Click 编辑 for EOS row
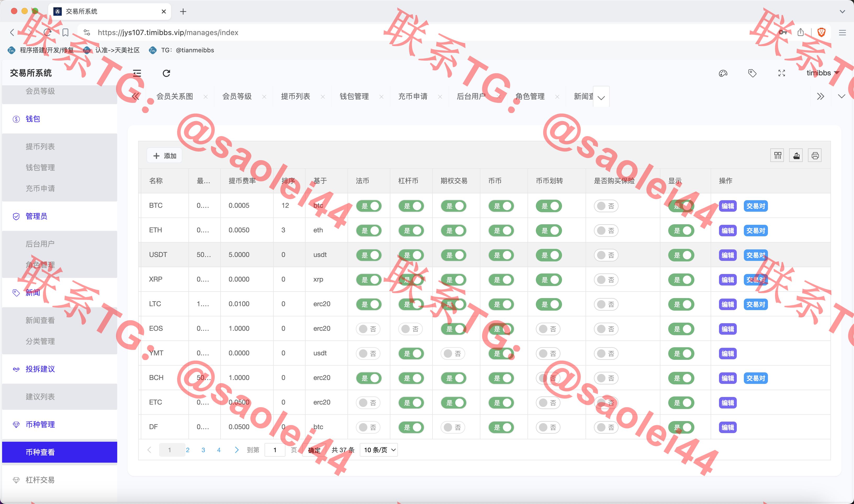Screen dimensions: 854x504 (728, 329)
